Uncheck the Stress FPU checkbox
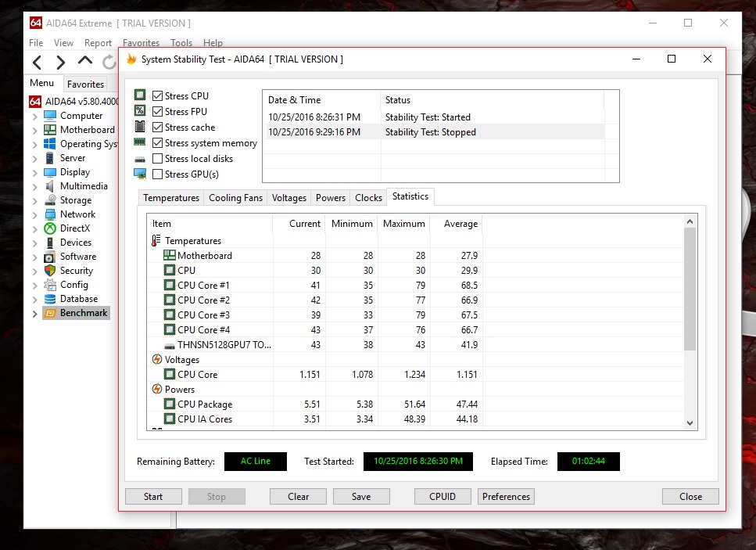This screenshot has height=550, width=756. pos(157,111)
